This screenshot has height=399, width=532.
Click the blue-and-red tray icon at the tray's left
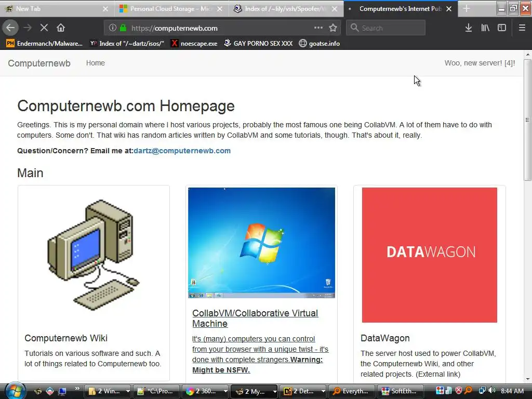(440, 391)
